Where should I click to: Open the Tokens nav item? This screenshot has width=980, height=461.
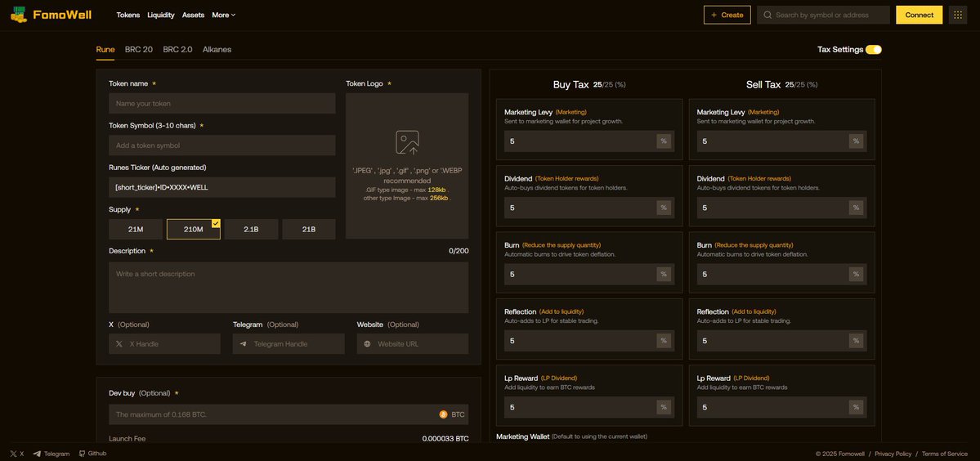[128, 15]
